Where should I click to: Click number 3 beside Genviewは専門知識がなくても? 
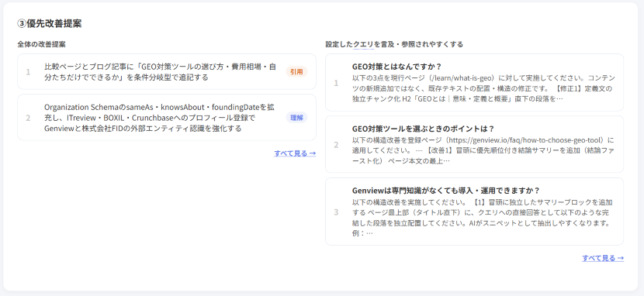coord(336,212)
